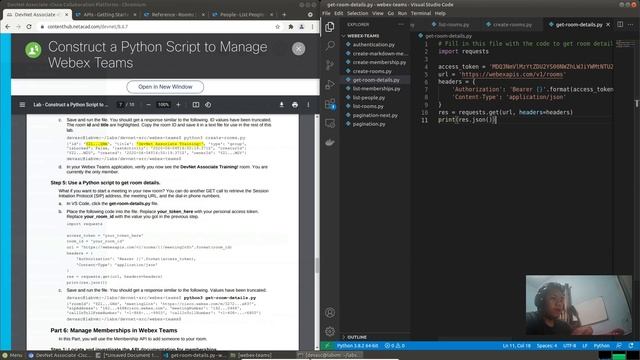Open the Edit menu in VS Code
Screen dimensions: 640x360
click(x=339, y=13)
